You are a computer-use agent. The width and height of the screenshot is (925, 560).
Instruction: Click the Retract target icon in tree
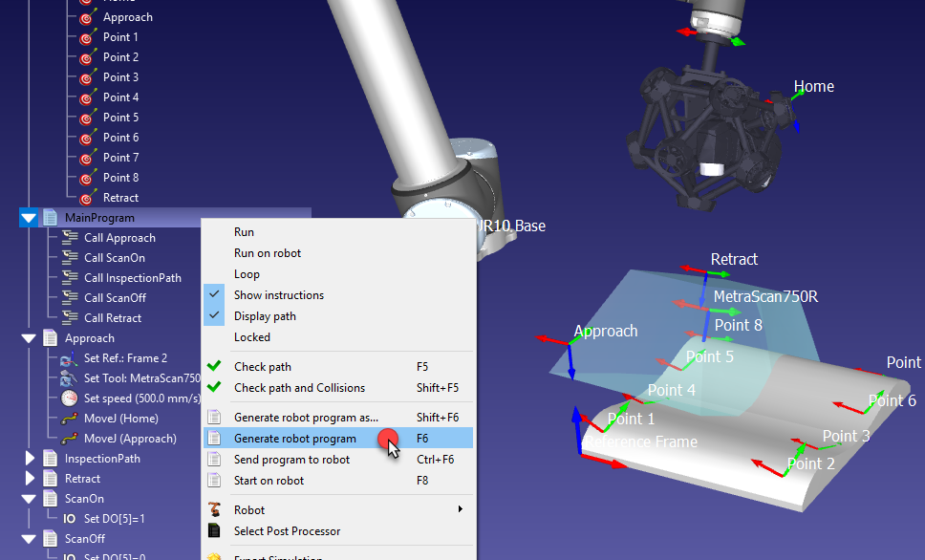[x=88, y=198]
